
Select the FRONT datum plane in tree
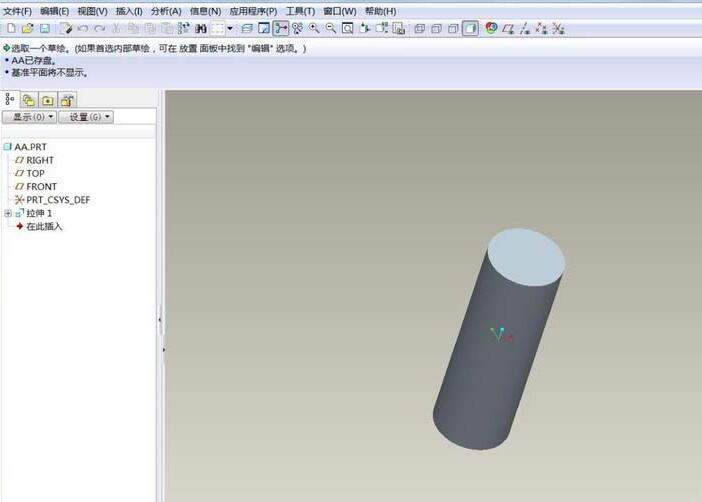(x=41, y=187)
